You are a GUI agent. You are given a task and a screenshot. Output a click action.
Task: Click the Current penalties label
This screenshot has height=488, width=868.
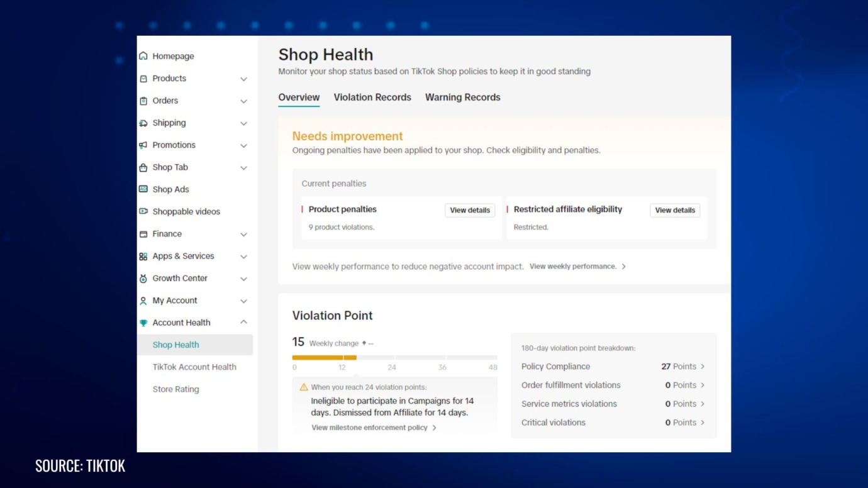click(x=334, y=184)
